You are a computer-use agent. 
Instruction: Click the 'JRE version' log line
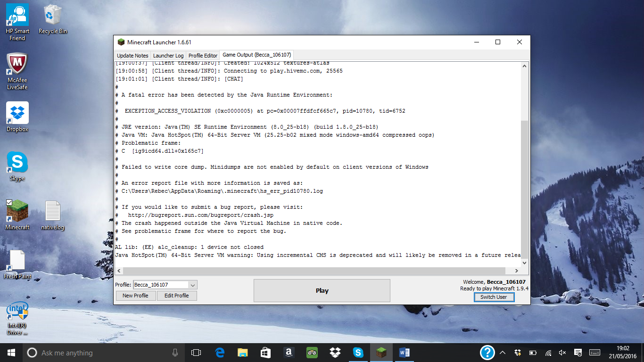point(247,127)
